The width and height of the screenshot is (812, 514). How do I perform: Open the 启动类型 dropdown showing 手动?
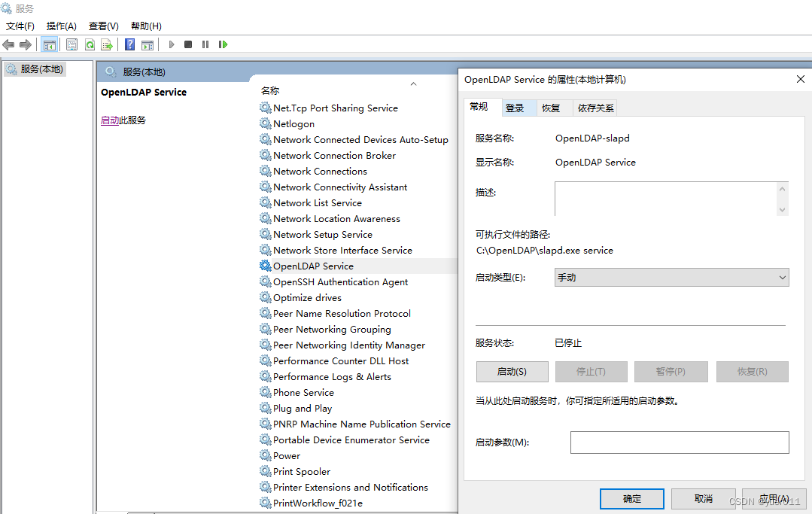672,278
